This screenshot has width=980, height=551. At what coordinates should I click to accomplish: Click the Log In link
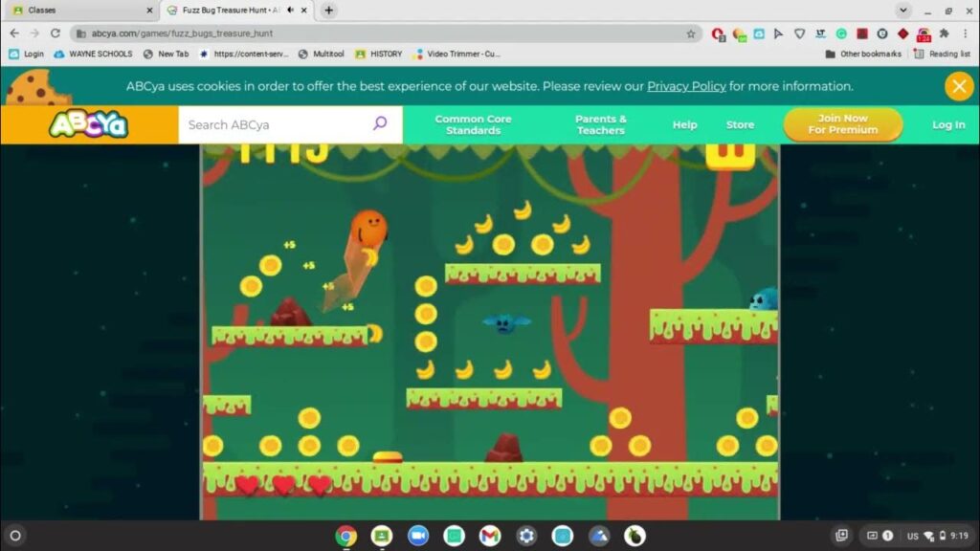click(x=948, y=125)
